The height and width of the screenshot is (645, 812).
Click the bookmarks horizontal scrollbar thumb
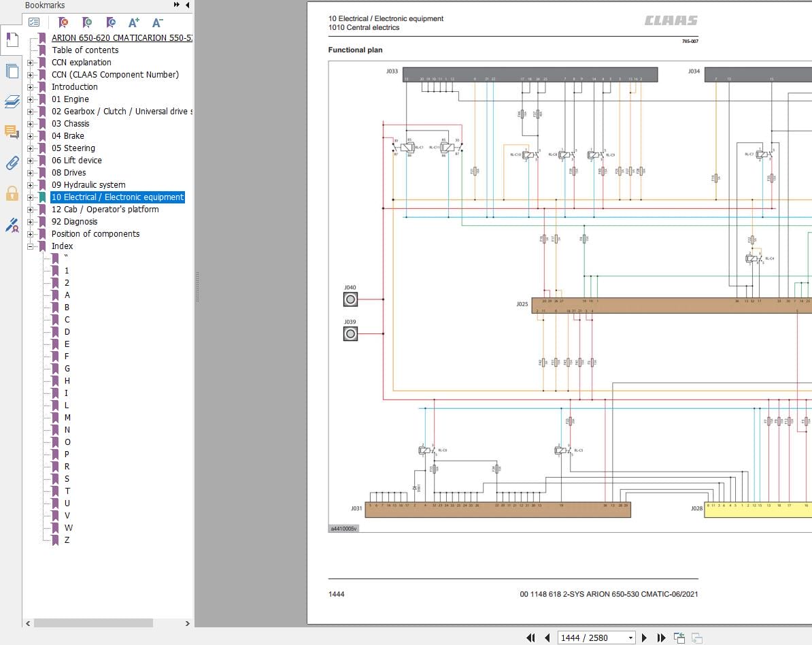[93, 623]
